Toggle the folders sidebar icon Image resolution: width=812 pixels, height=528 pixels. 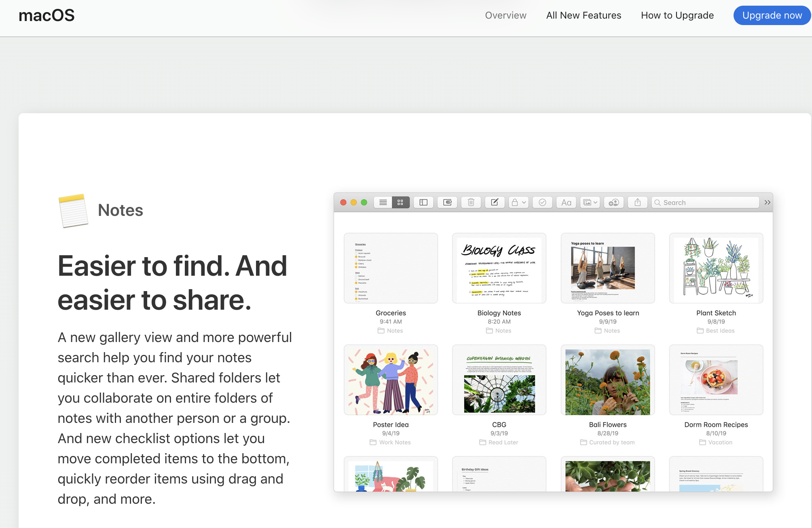point(423,203)
